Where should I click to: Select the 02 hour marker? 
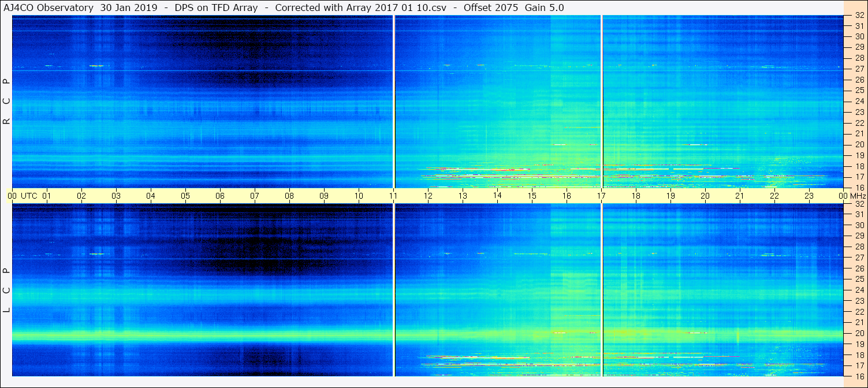click(x=81, y=196)
